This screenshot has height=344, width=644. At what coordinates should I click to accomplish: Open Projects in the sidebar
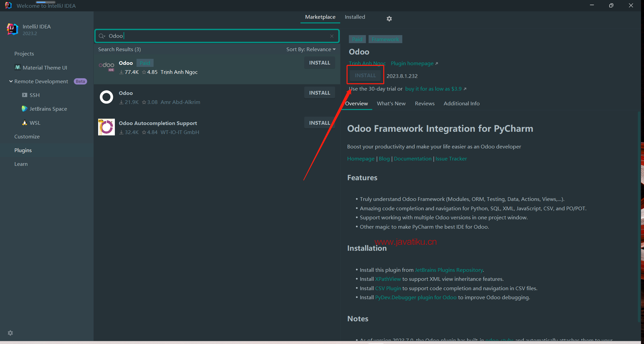click(x=24, y=54)
